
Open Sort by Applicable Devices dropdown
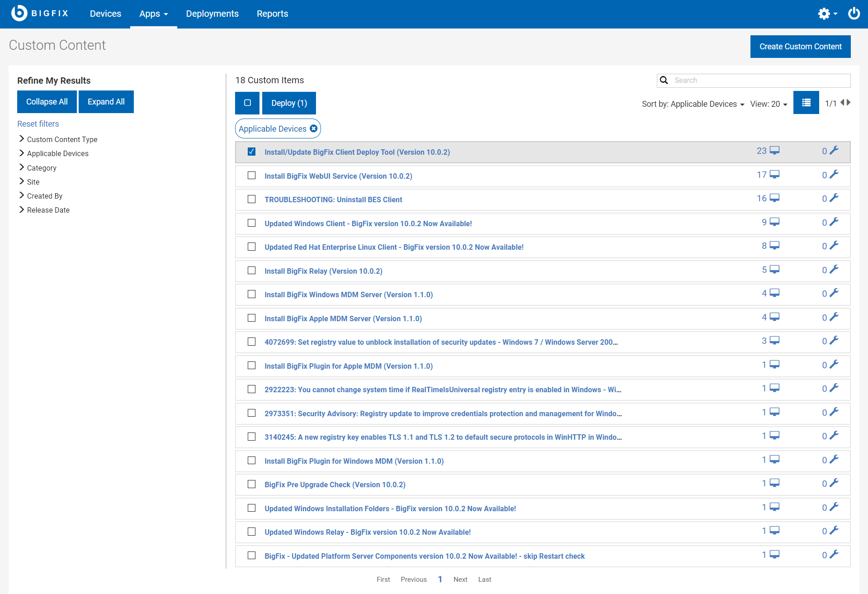(x=693, y=104)
